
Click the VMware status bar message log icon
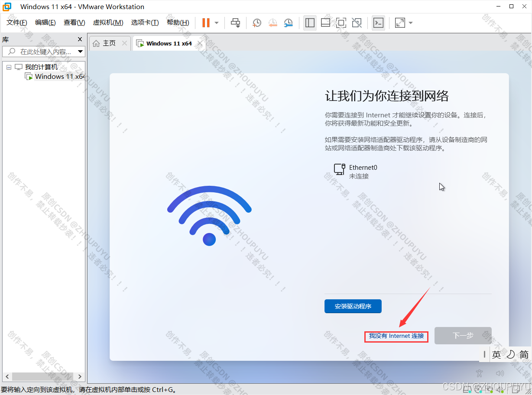click(516, 390)
